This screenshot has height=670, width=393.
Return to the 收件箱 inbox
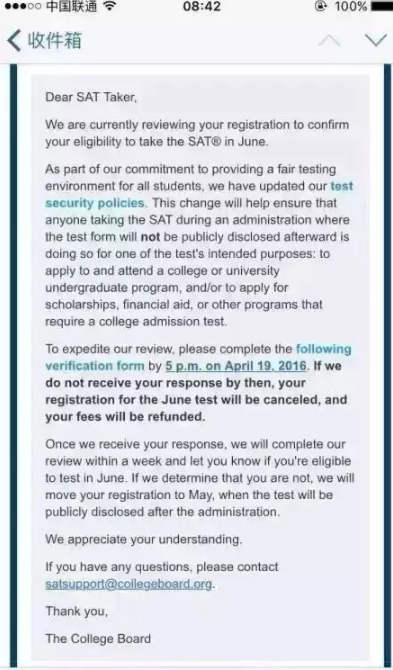pos(54,41)
